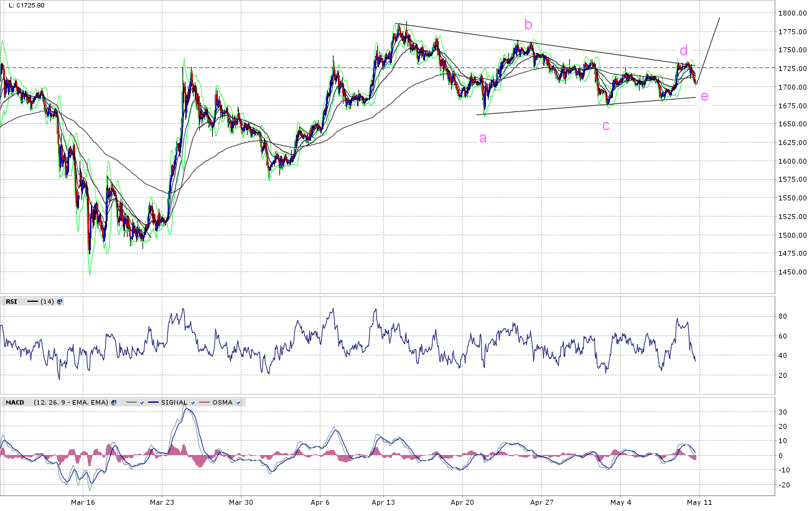This screenshot has height=511, width=812.
Task: Click the blue SIGNAL line color swatch
Action: [153, 403]
